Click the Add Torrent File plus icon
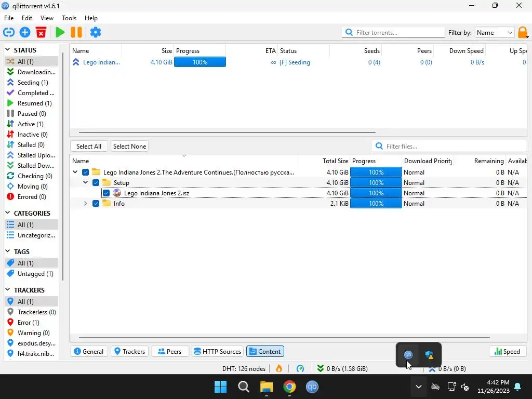The image size is (532, 399). (x=25, y=33)
